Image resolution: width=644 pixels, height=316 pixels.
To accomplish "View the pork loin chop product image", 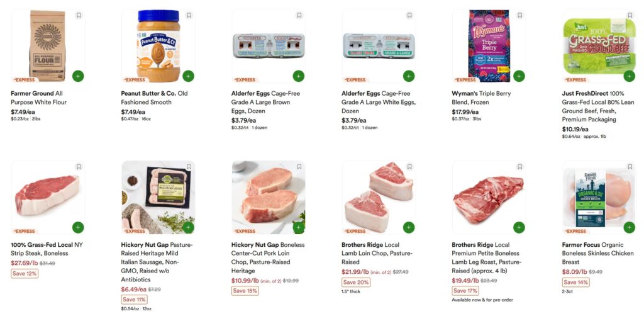I will coord(269,198).
